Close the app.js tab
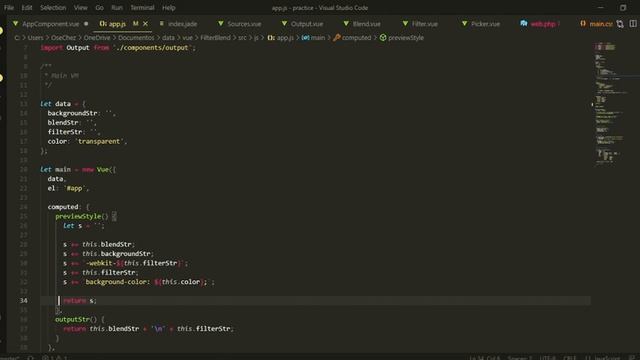This screenshot has height=360, width=640. 145,24
